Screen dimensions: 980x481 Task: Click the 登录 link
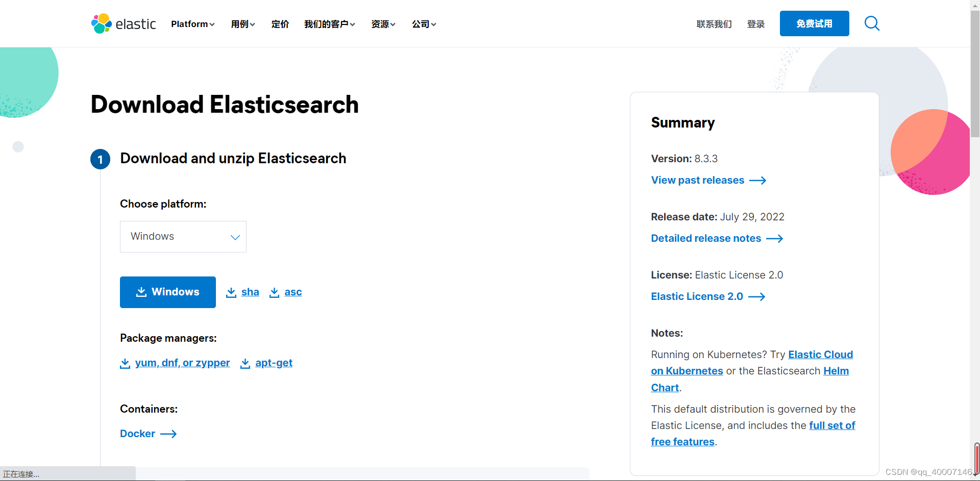[756, 23]
